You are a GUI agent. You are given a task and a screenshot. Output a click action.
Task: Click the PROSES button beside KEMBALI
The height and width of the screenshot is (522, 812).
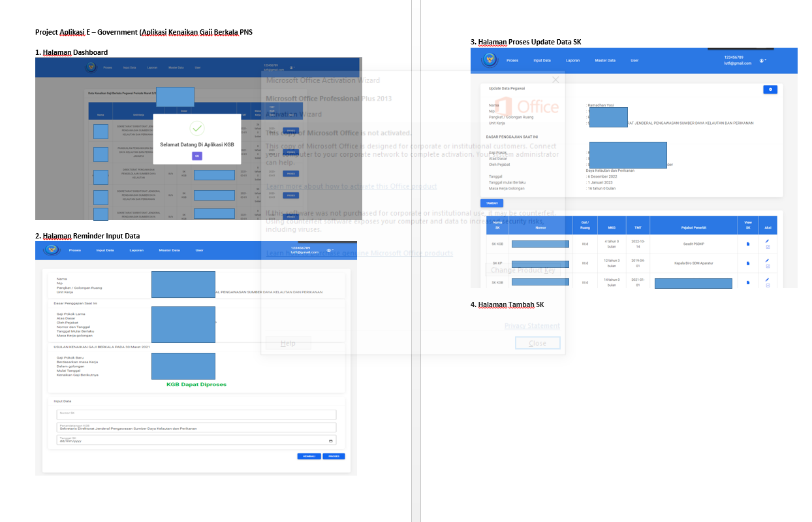(334, 457)
